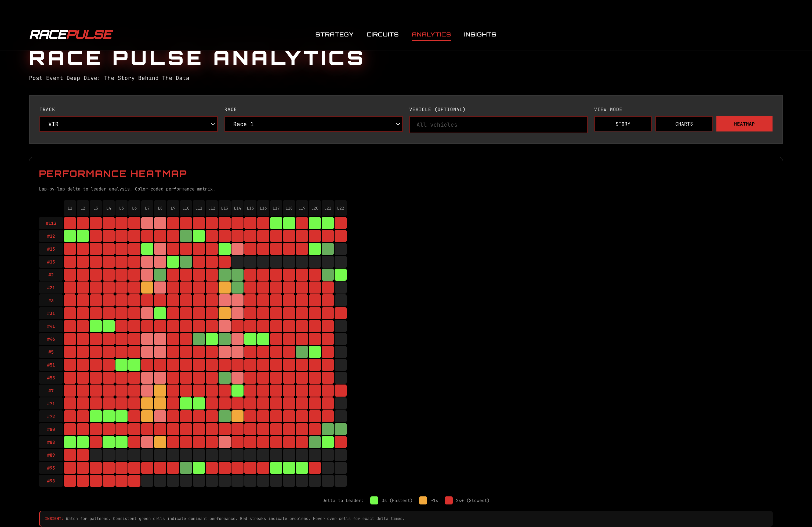This screenshot has height=527, width=812.
Task: Click the L22 column header
Action: click(340, 208)
